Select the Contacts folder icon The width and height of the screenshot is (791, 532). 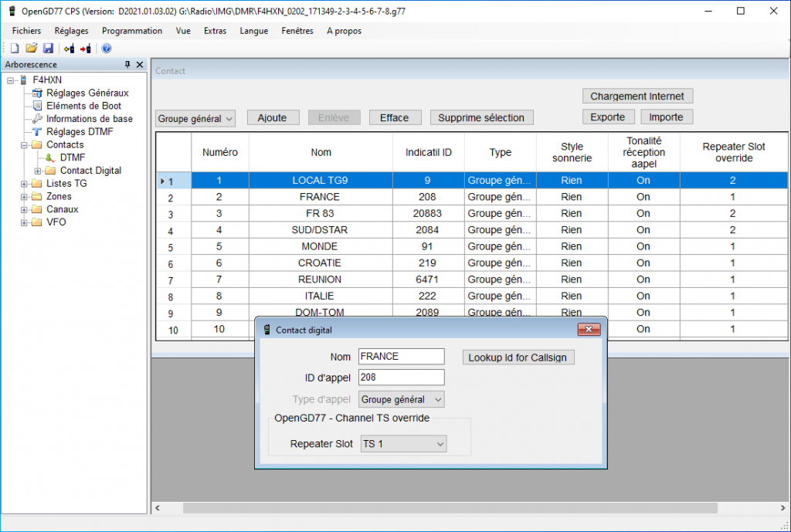pos(37,144)
